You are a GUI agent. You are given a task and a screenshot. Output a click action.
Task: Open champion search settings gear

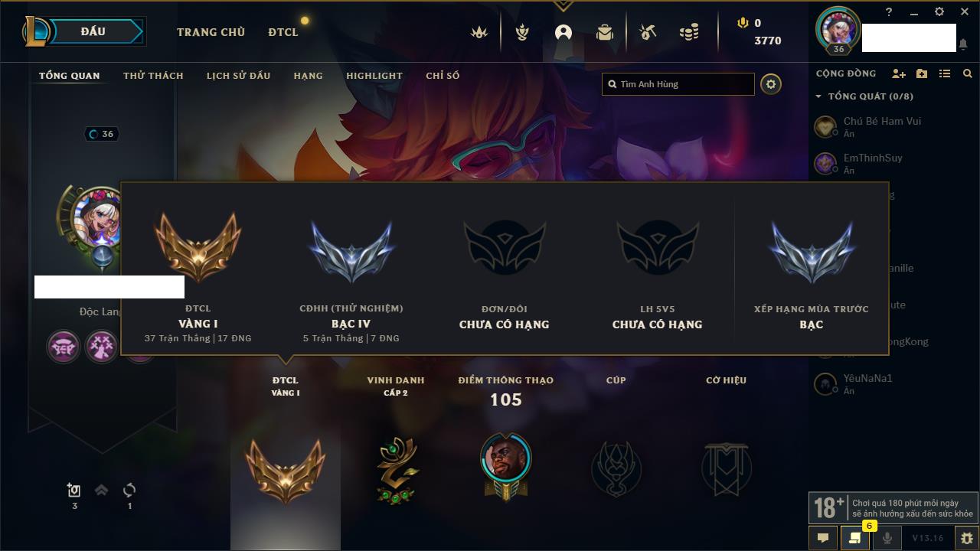tap(771, 84)
